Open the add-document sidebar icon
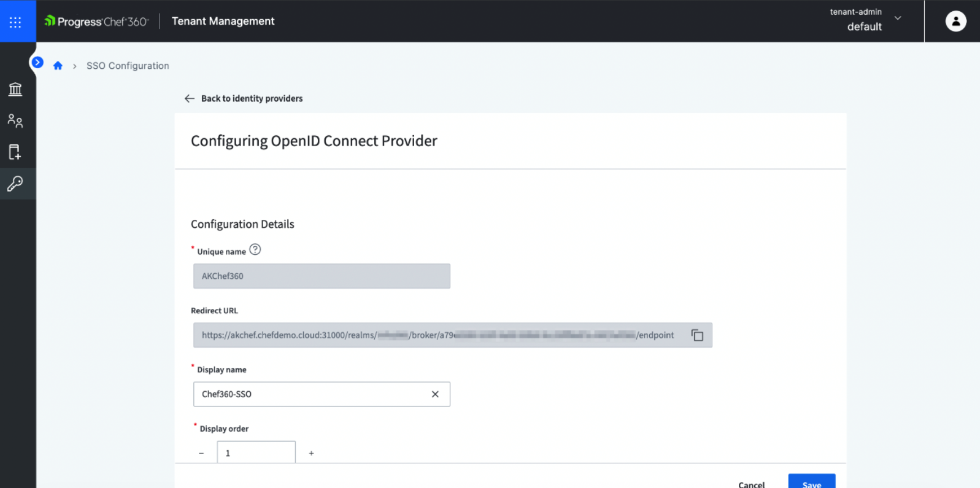 point(15,152)
